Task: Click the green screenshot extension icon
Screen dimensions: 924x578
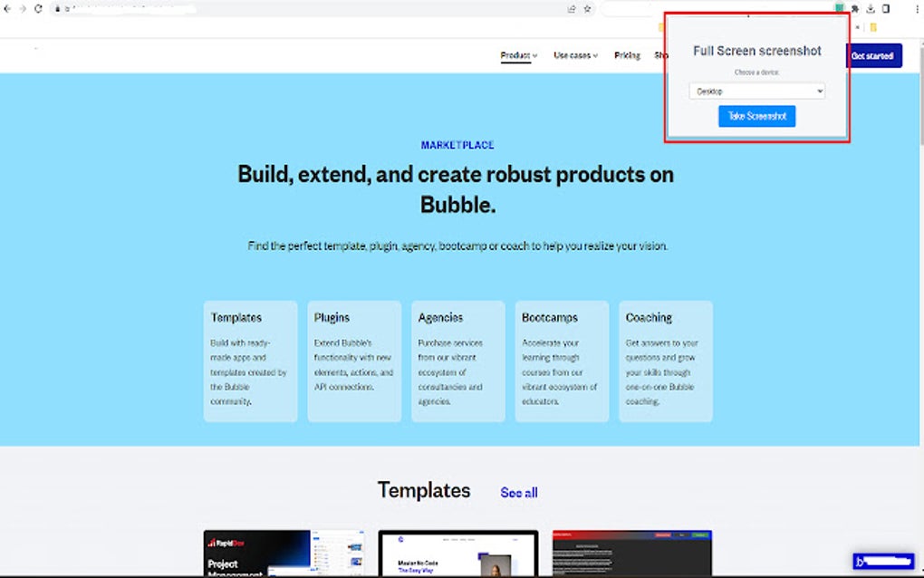Action: [x=840, y=7]
